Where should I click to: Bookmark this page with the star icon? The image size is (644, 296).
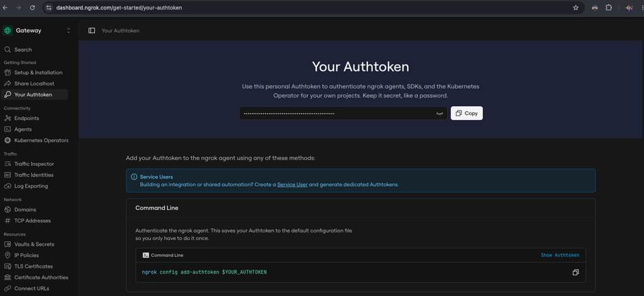coord(575,8)
